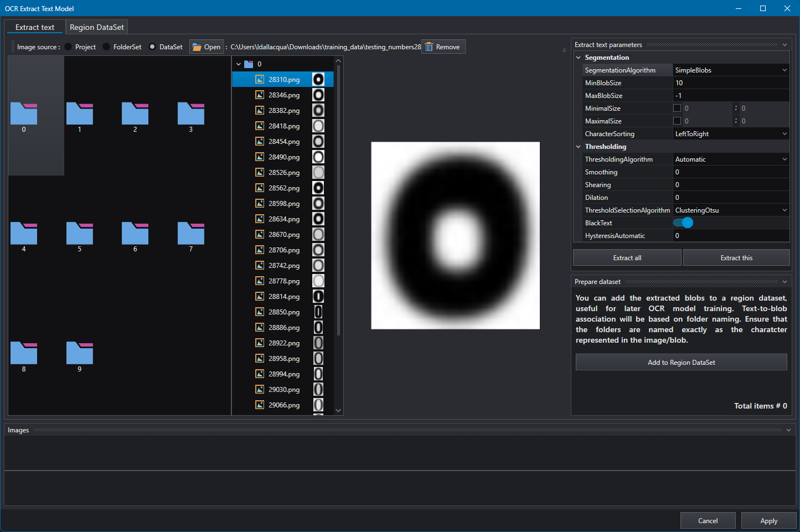The height and width of the screenshot is (532, 800).
Task: Click the folder icon labeled 9
Action: (80, 353)
